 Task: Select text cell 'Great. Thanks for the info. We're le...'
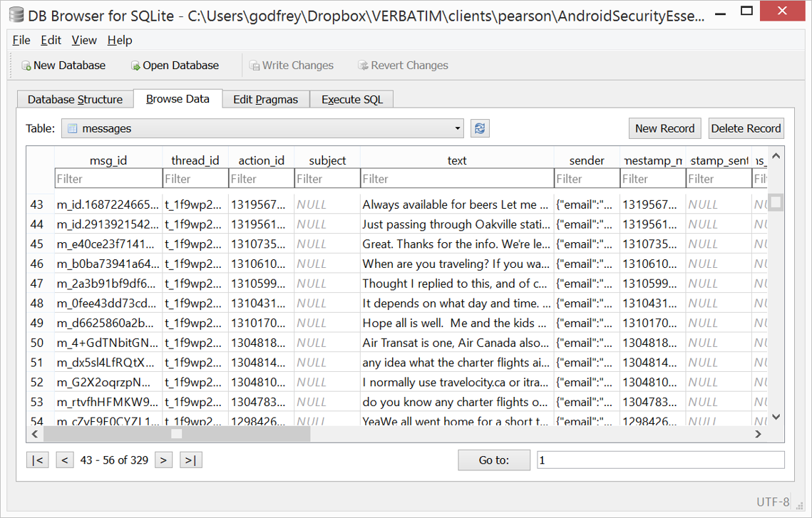pyautogui.click(x=457, y=244)
